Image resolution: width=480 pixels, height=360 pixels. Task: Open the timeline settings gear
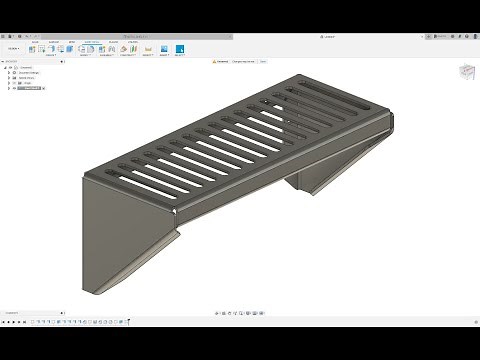[x=476, y=322]
